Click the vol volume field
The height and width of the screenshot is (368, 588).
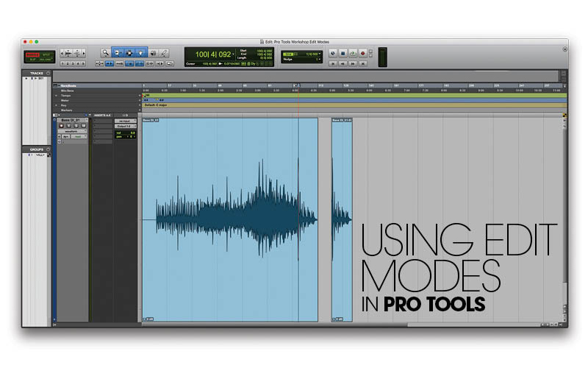point(125,133)
